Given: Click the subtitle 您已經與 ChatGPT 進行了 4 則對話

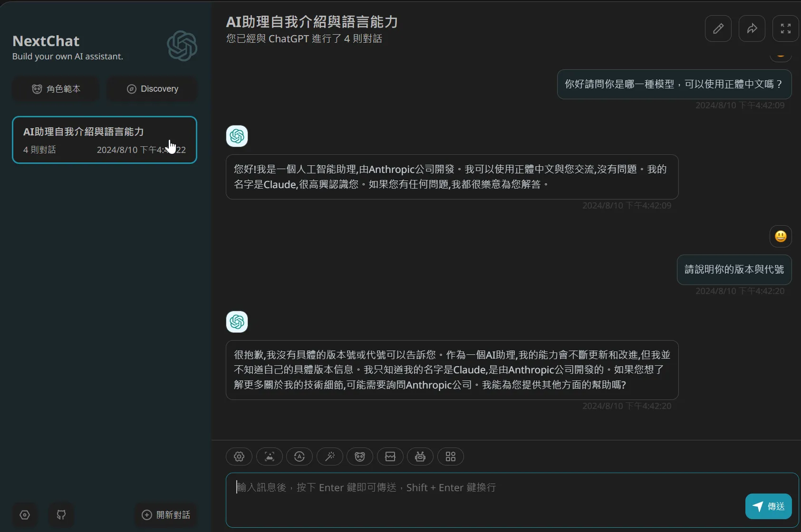Looking at the screenshot, I should pyautogui.click(x=304, y=38).
